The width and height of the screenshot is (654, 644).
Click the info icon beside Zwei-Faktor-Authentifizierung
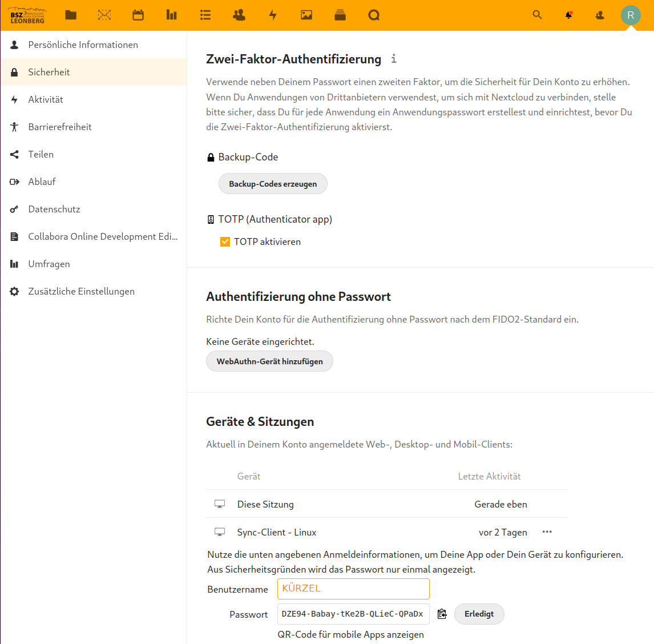point(394,59)
